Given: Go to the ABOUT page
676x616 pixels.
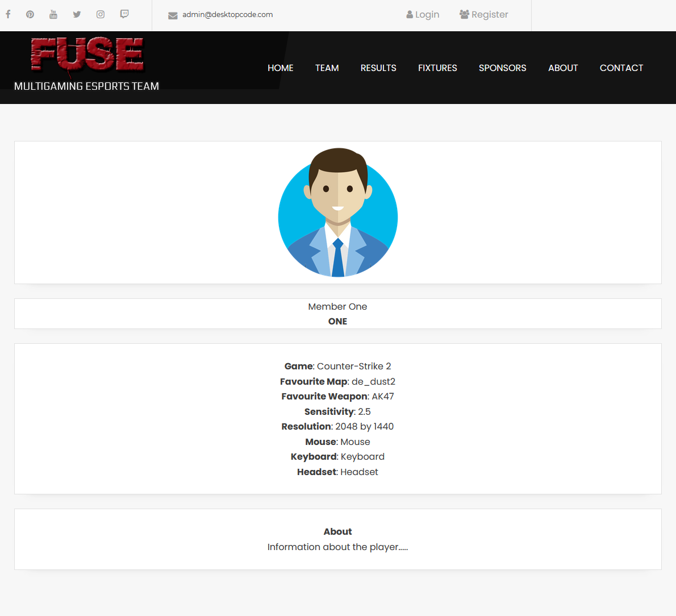Looking at the screenshot, I should pos(563,68).
